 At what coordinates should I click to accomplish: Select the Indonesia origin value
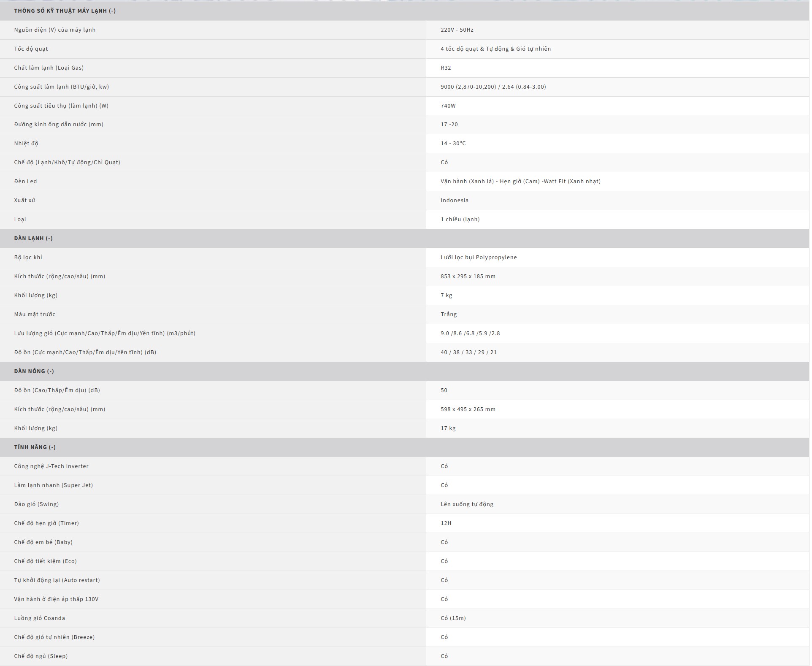(x=454, y=200)
